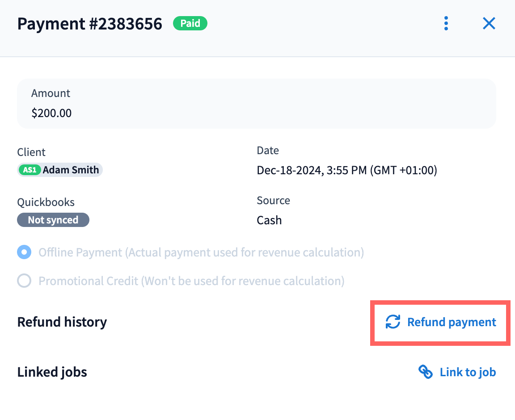The height and width of the screenshot is (420, 515).
Task: Click the Dec-18-2024 payment date value
Action: point(346,170)
